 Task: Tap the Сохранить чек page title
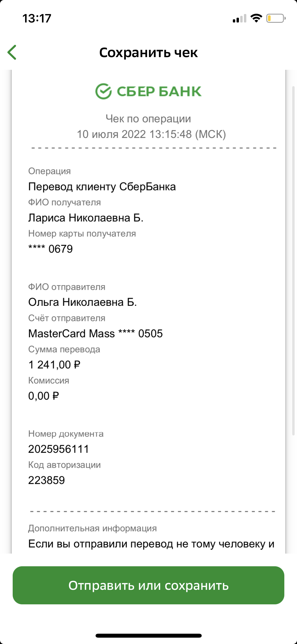pos(148,53)
